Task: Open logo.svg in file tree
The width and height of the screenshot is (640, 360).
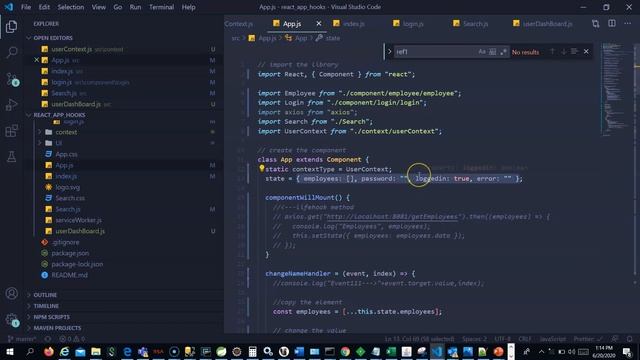Action: tap(67, 187)
